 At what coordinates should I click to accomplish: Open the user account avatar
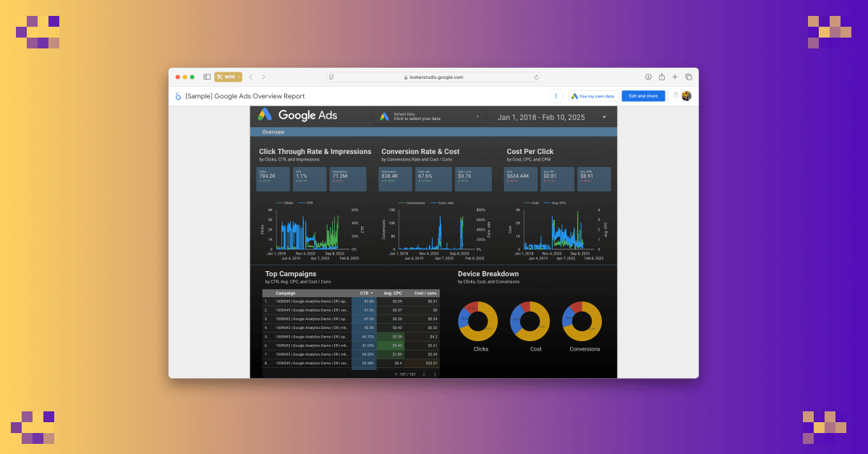[686, 96]
